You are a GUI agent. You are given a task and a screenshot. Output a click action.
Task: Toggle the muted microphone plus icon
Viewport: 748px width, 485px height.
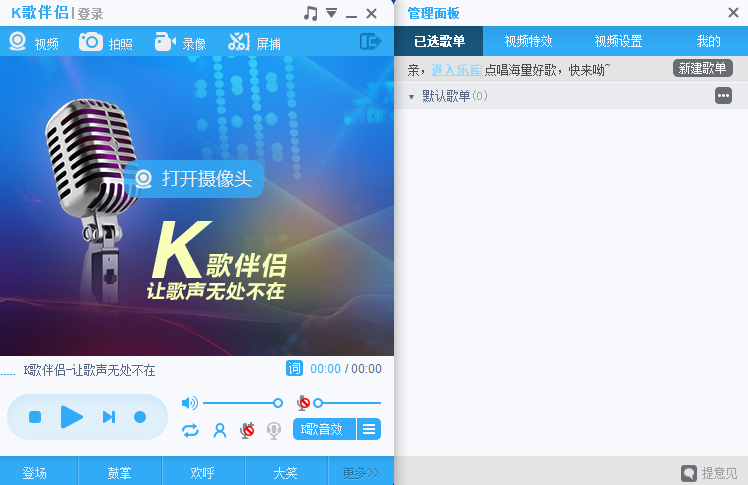(x=247, y=431)
